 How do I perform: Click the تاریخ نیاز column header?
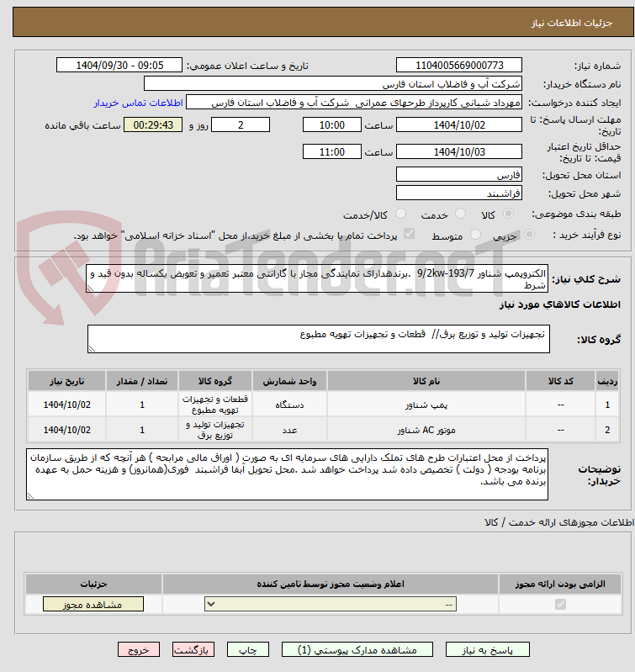[x=66, y=381]
